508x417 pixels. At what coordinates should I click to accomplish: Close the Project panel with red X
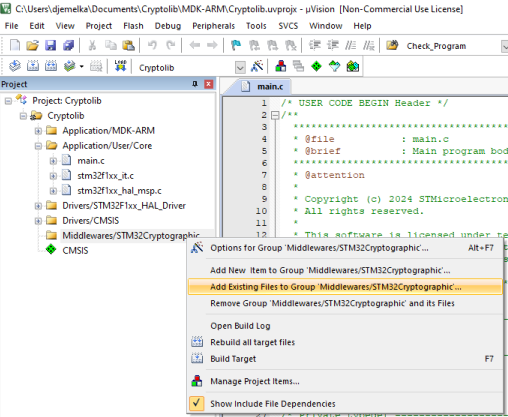pyautogui.click(x=209, y=84)
